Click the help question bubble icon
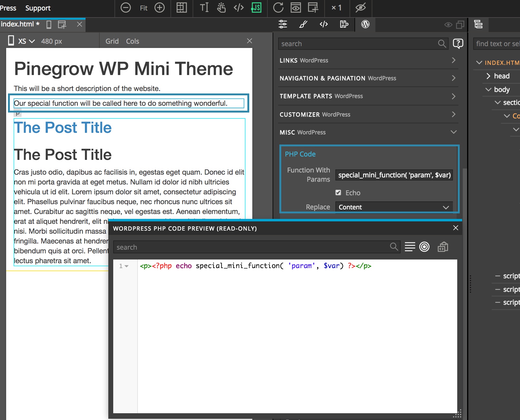This screenshot has height=420, width=520. pyautogui.click(x=458, y=44)
